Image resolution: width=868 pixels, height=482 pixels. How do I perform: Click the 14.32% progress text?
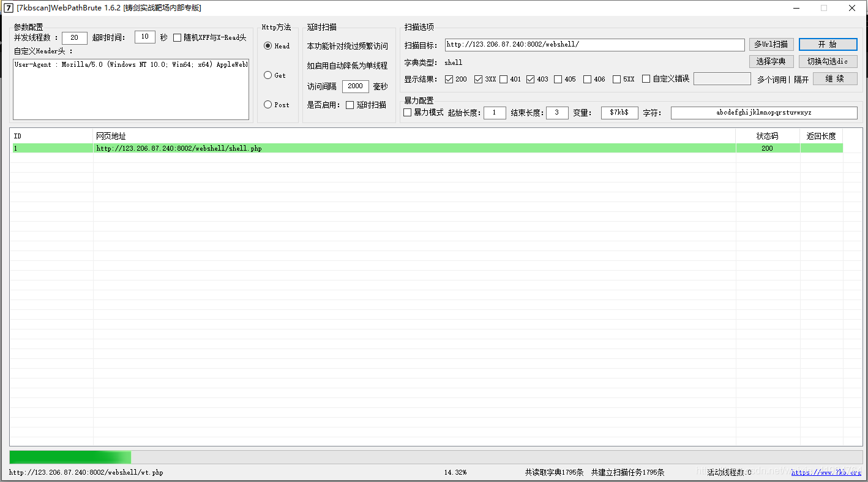[455, 472]
